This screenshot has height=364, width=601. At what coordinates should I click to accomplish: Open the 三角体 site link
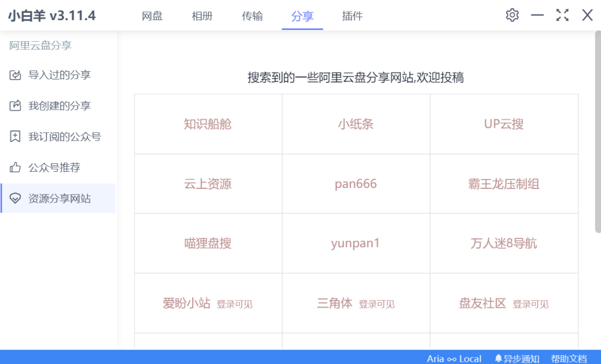click(334, 303)
